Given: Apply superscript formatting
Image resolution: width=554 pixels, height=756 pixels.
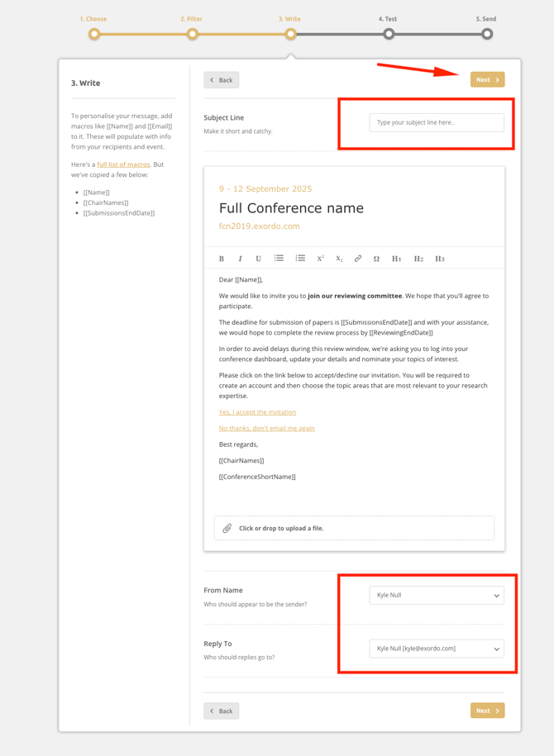Looking at the screenshot, I should pyautogui.click(x=321, y=259).
